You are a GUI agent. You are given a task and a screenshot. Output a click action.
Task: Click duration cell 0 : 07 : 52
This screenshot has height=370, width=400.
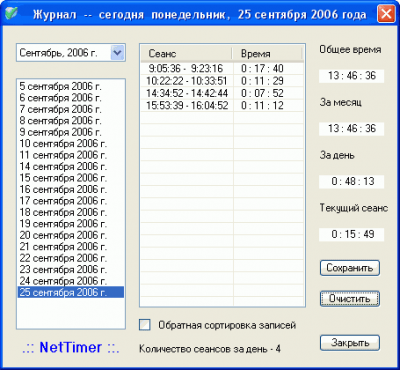[262, 93]
